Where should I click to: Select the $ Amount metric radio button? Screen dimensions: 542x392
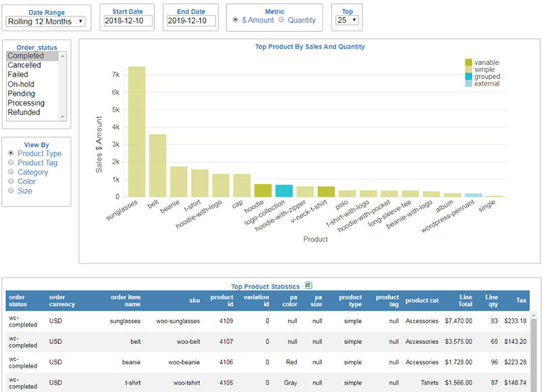point(235,20)
